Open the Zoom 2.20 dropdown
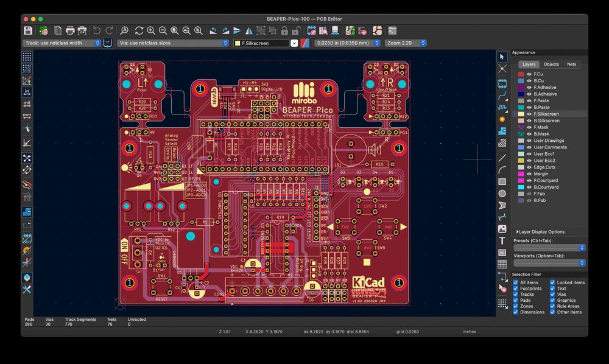609x364 pixels. [406, 43]
